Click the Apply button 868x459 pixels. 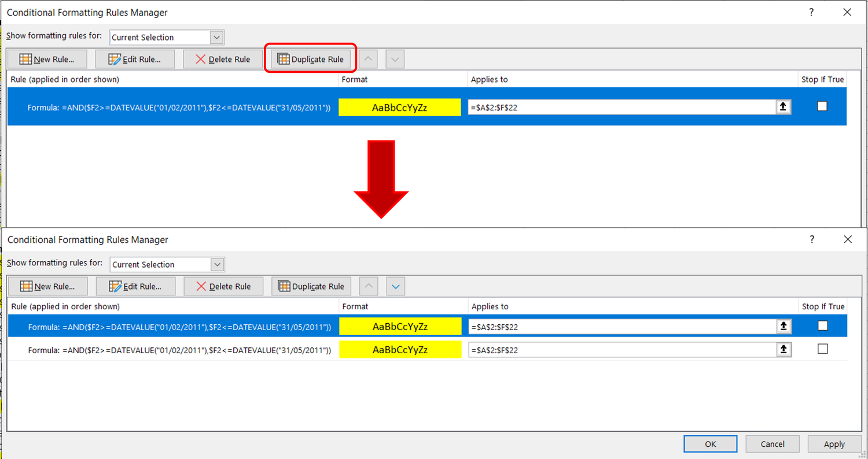[834, 443]
